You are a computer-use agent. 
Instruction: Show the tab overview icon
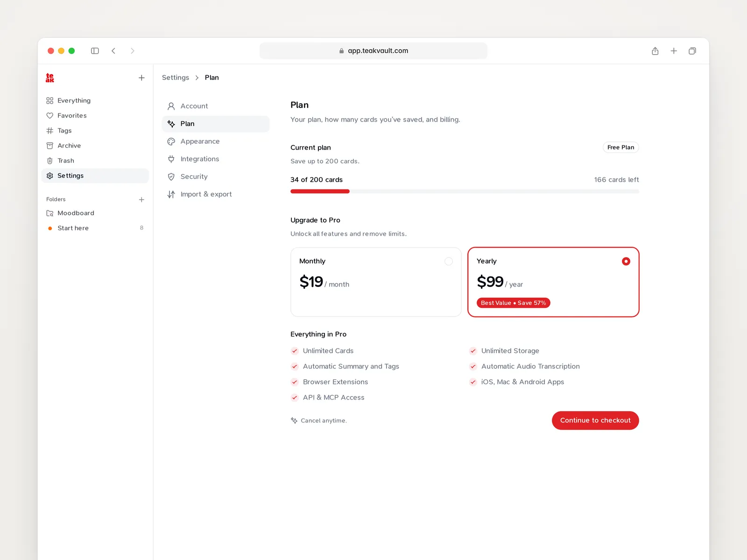click(692, 51)
